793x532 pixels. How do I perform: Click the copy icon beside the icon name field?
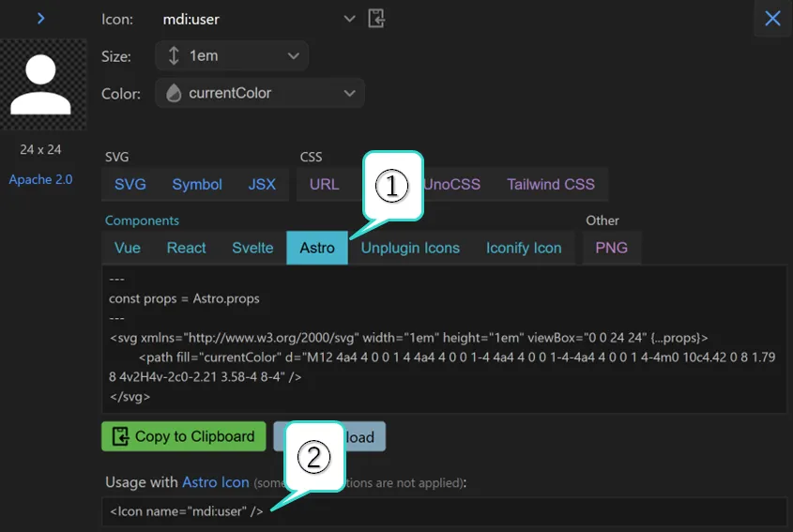click(x=376, y=19)
